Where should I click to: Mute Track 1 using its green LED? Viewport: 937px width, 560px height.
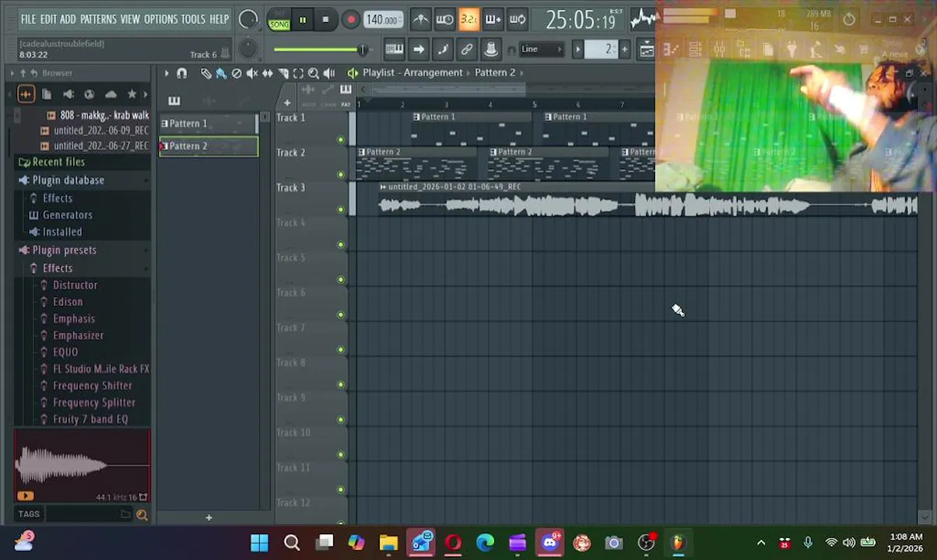pos(340,139)
